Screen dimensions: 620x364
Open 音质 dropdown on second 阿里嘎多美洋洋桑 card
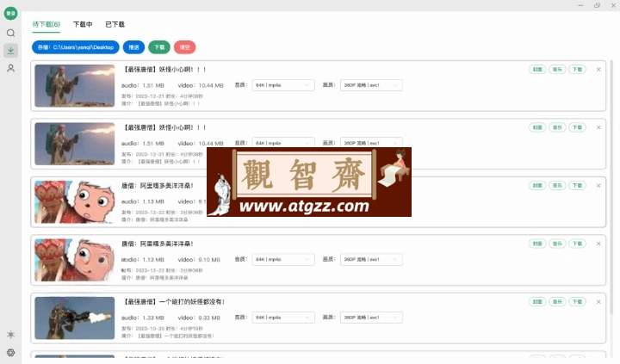pyautogui.click(x=283, y=260)
